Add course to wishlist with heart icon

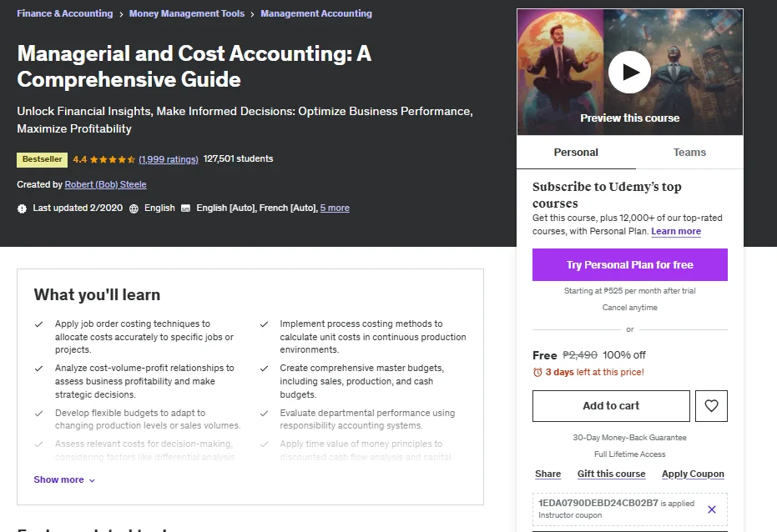(x=711, y=406)
